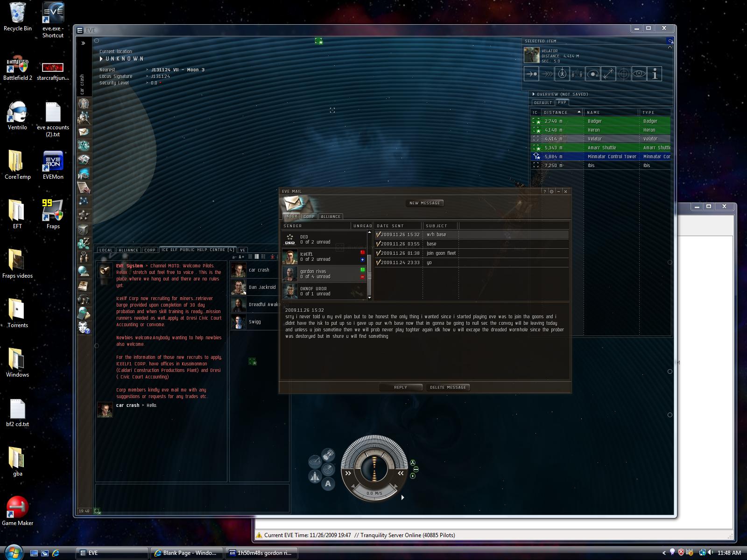Click the Reply button

[401, 387]
